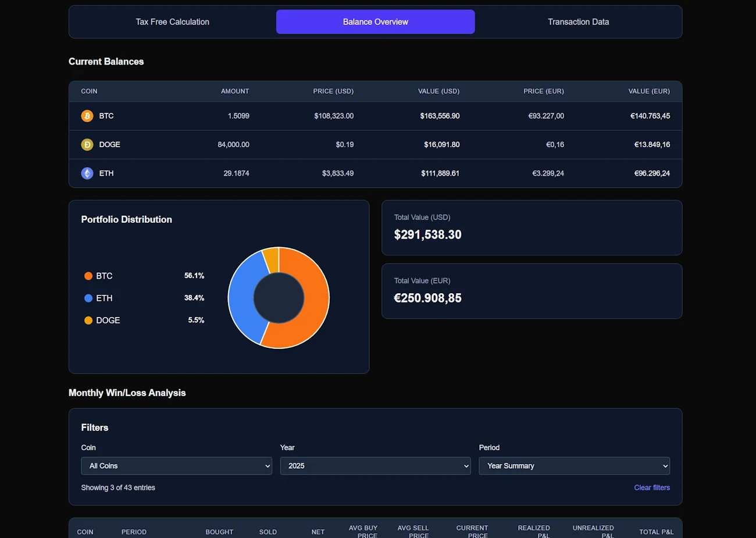Click the Clear filters link
This screenshot has height=538, width=756.
(652, 487)
